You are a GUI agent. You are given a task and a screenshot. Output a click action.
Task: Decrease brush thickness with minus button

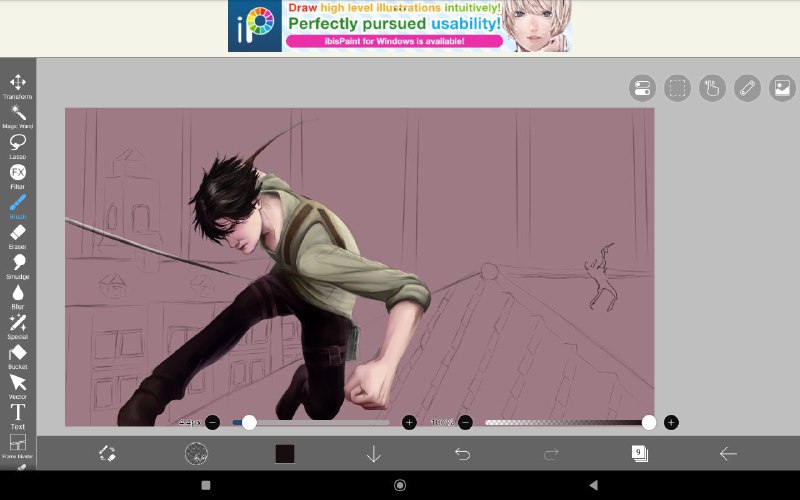point(212,422)
